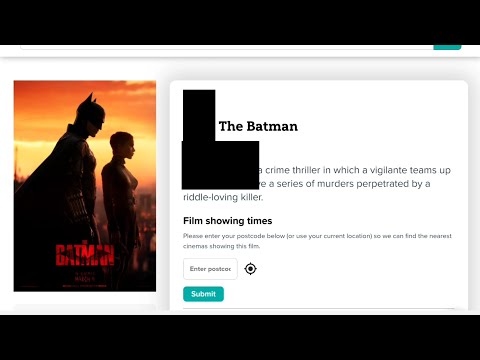
Task: Select the search bar at page top
Action: 227,47
